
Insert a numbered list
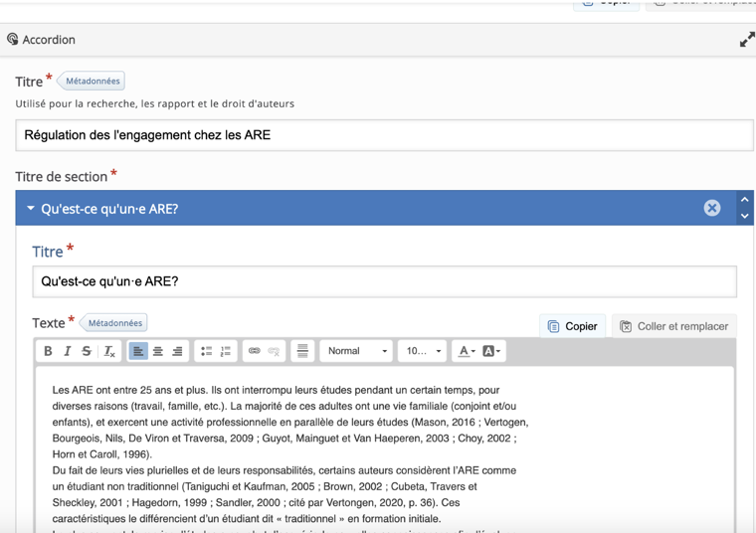tap(226, 351)
